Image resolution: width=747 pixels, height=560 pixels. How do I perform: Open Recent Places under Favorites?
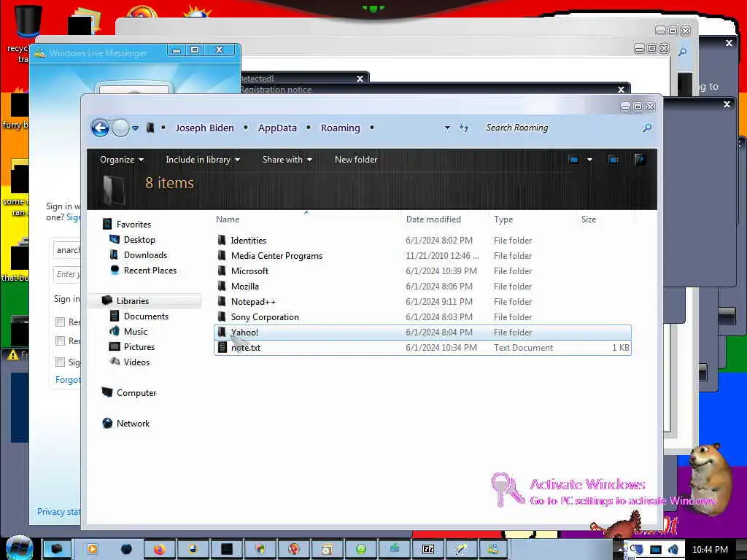150,270
